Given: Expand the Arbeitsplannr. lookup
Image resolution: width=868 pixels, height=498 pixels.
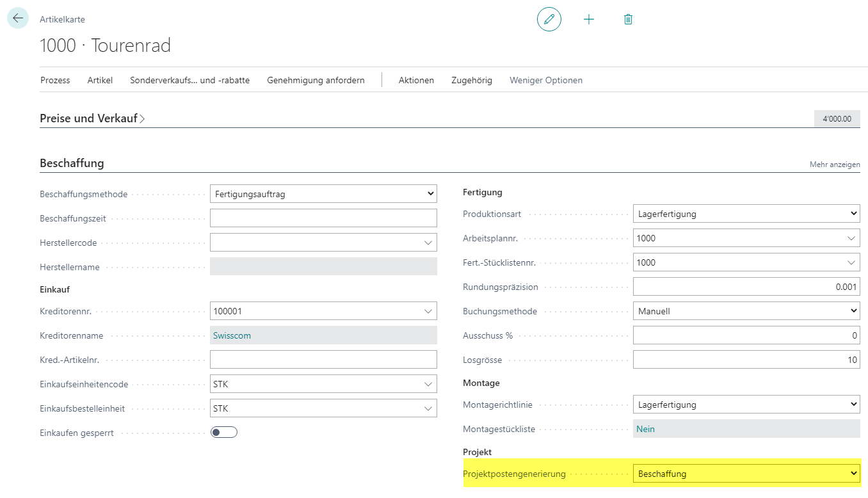Looking at the screenshot, I should [x=851, y=238].
